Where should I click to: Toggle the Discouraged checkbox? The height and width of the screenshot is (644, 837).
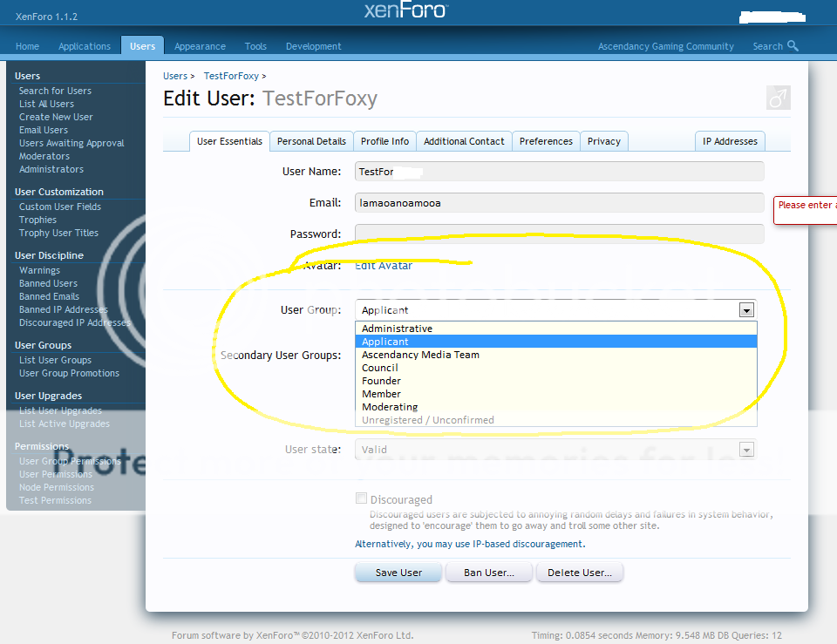tap(361, 498)
